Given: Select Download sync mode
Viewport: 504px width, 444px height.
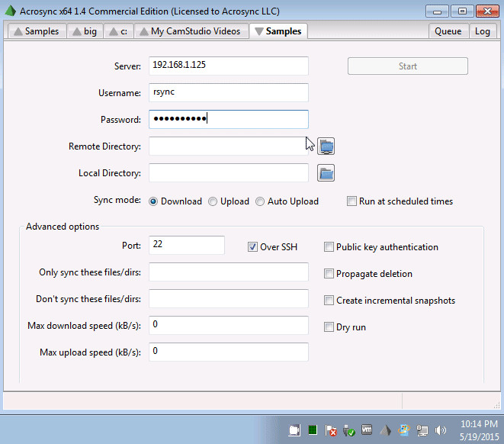Looking at the screenshot, I should [175, 201].
